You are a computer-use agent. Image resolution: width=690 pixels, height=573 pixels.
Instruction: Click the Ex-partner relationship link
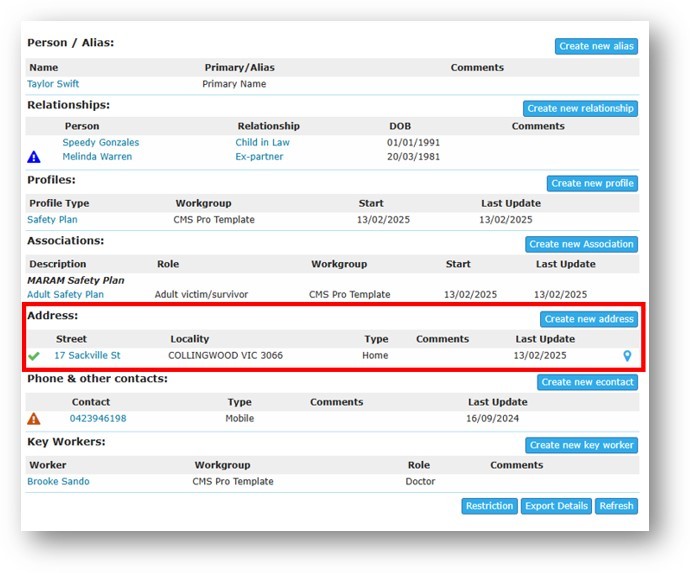[259, 157]
